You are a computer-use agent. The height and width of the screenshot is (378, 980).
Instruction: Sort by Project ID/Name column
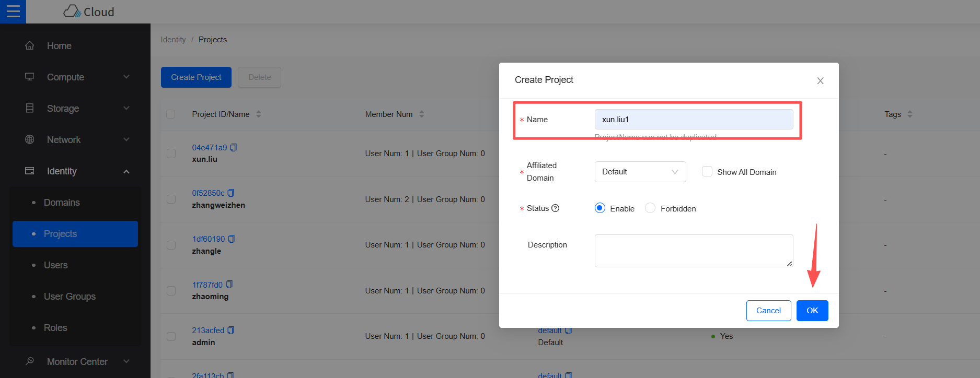[x=259, y=114]
